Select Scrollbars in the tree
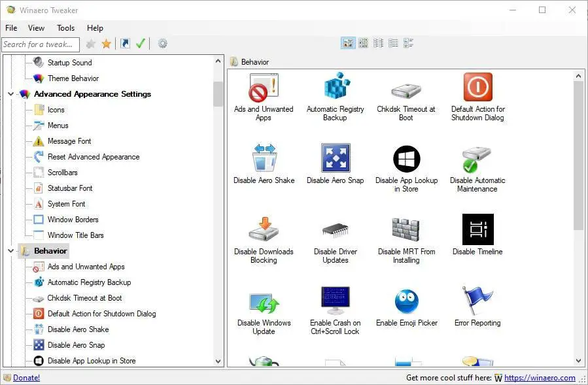Screen dimensions: 588x385 62,173
